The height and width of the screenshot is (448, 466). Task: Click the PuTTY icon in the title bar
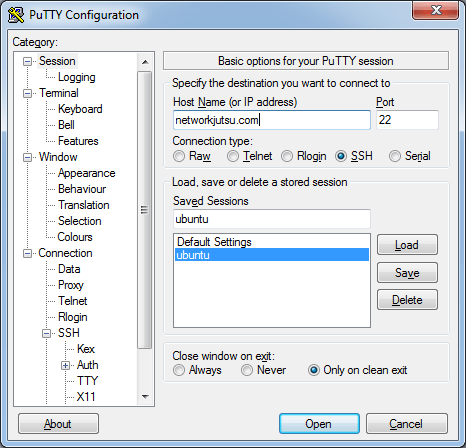[16, 15]
